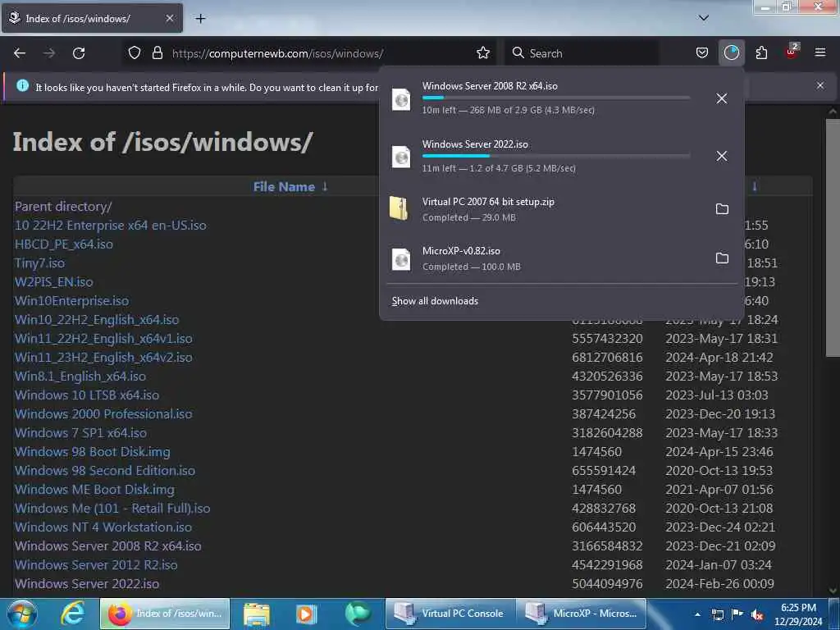Open the taskbar clock and date

pos(798,614)
